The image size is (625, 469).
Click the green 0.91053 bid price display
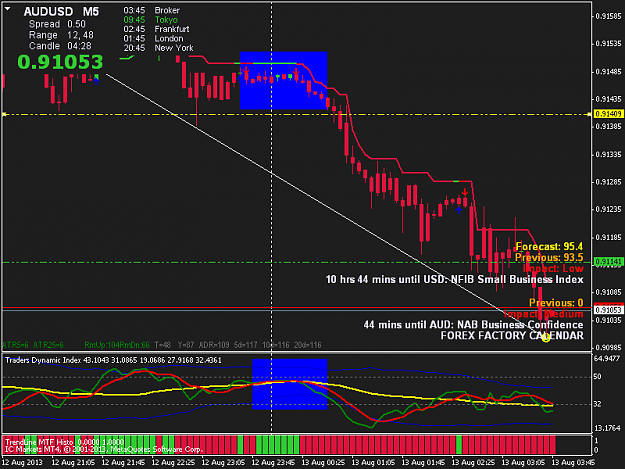(60, 62)
